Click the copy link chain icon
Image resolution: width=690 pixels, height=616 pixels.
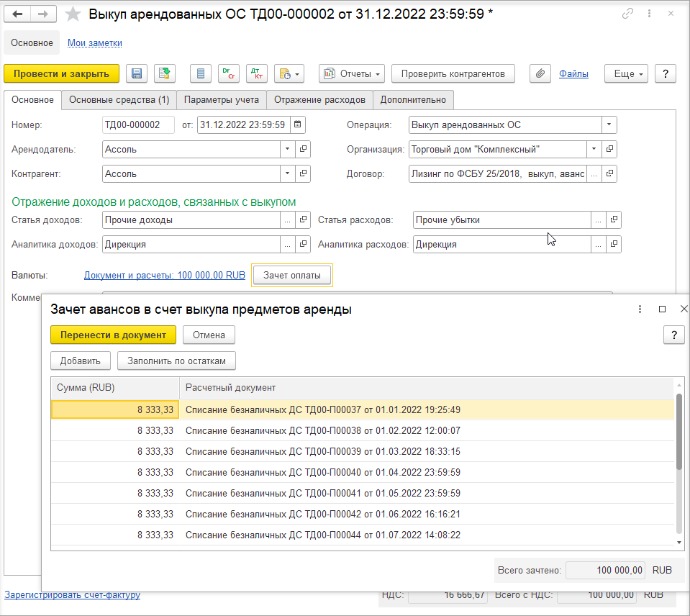coord(627,14)
